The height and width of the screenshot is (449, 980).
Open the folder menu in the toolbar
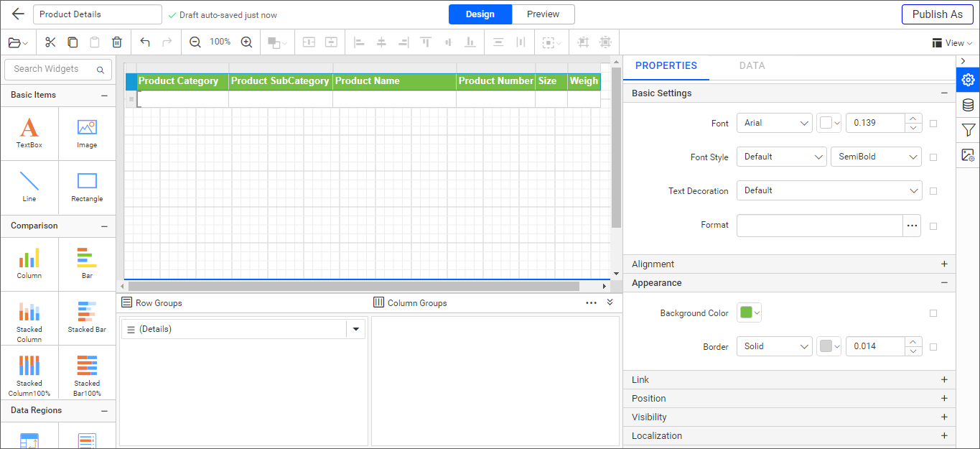[19, 42]
